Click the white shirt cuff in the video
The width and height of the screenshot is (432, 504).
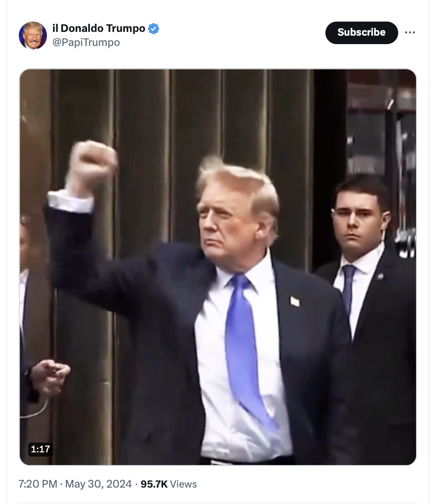69,201
